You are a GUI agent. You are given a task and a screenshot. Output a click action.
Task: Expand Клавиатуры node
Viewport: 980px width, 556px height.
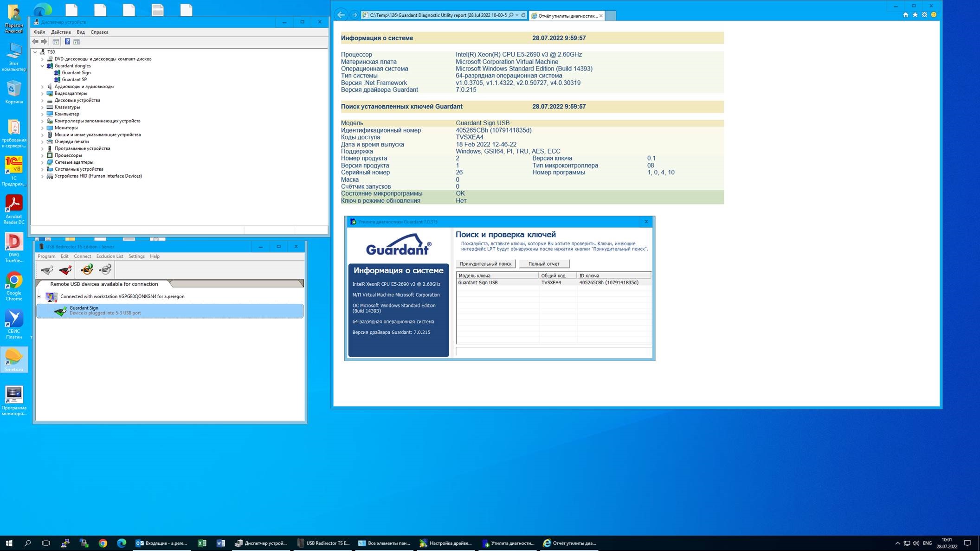click(x=42, y=107)
